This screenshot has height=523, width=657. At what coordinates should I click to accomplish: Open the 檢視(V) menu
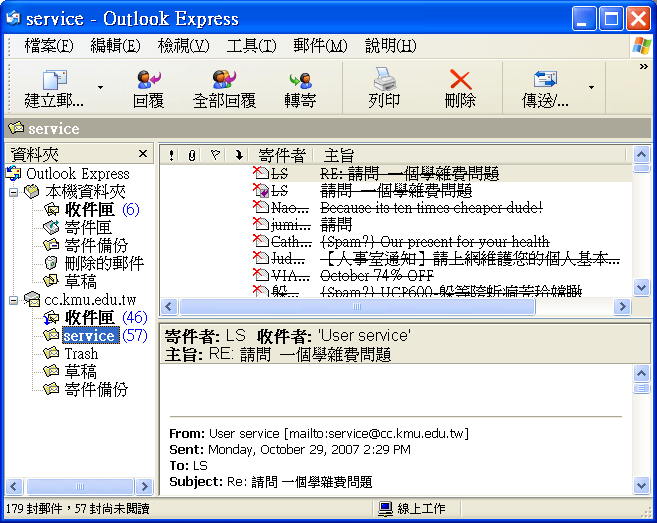click(x=183, y=46)
